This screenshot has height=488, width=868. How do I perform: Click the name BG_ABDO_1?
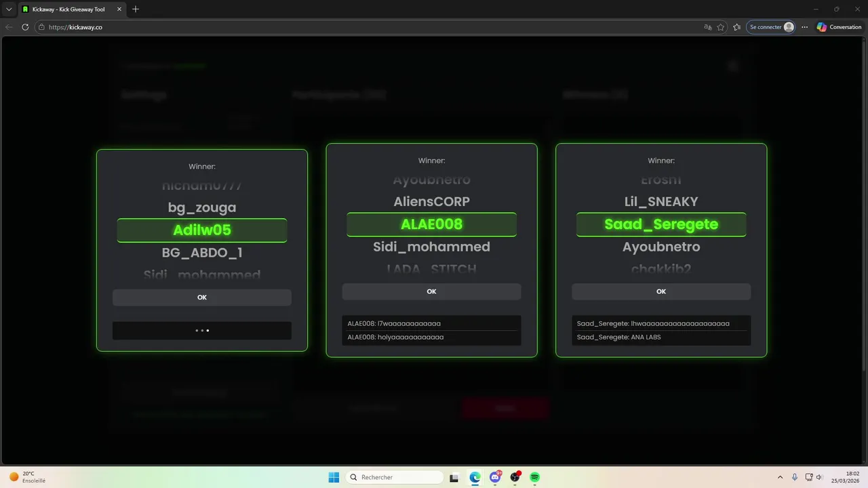pyautogui.click(x=202, y=253)
